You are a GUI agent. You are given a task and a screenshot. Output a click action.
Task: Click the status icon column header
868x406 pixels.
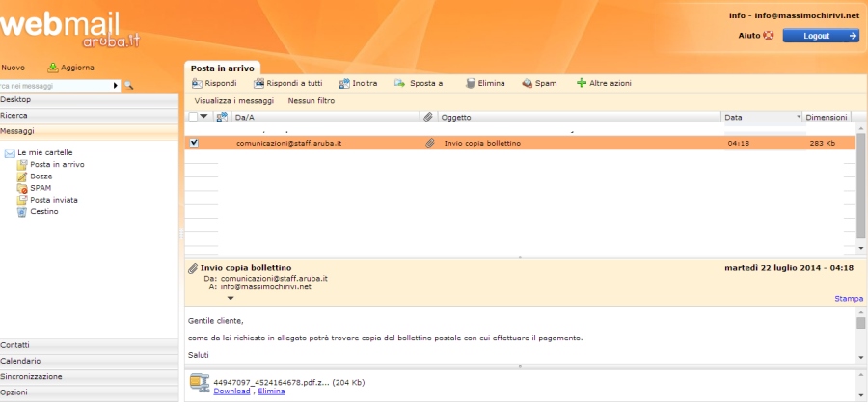pos(222,117)
